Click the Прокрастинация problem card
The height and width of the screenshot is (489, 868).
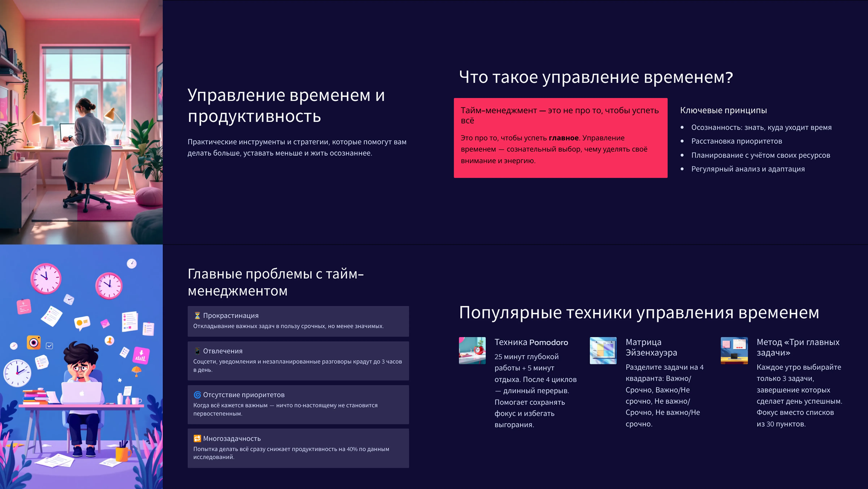tap(298, 321)
